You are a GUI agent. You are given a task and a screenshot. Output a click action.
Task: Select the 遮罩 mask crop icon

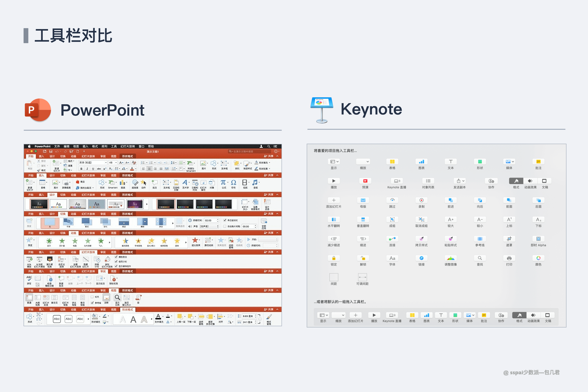point(509,238)
